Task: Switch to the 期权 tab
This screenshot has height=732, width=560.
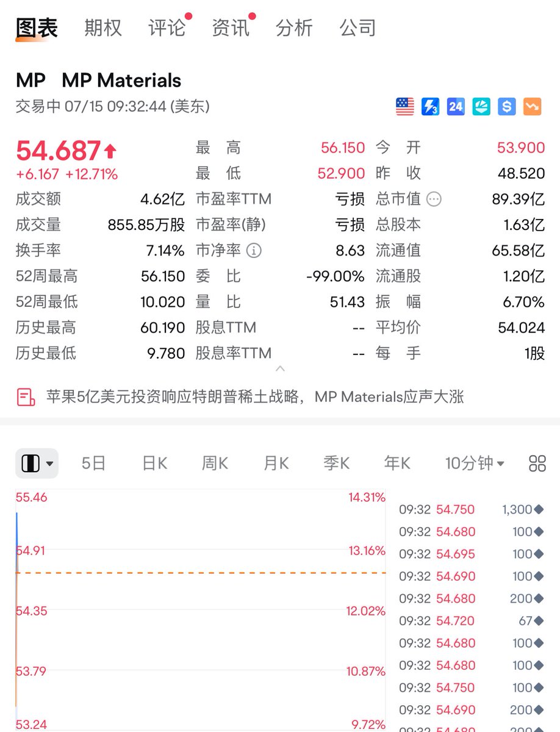Action: tap(103, 27)
